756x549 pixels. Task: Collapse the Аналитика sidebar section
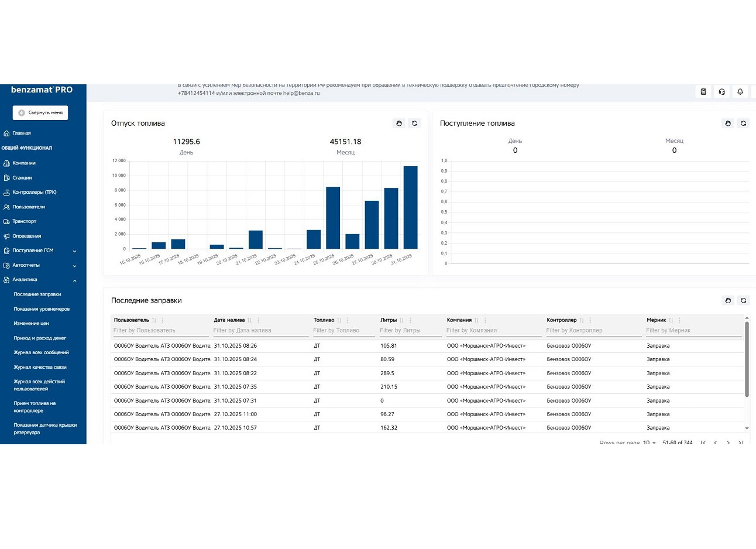click(74, 280)
